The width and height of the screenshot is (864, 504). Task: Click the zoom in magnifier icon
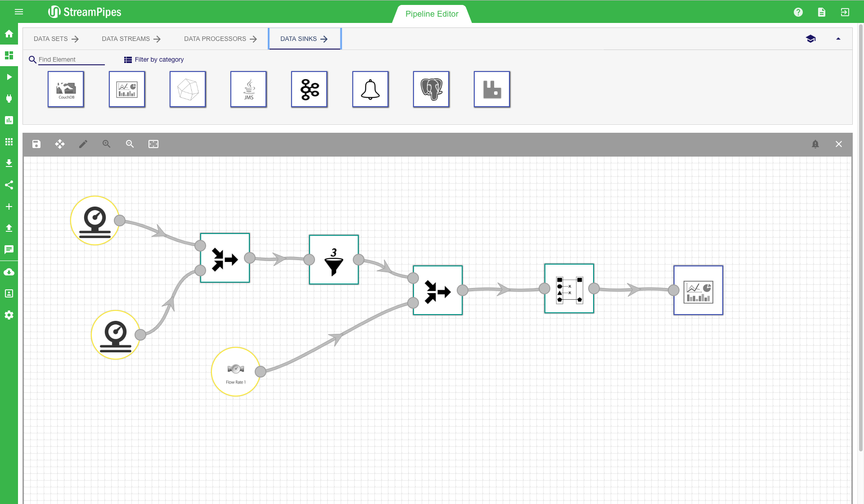pos(107,144)
